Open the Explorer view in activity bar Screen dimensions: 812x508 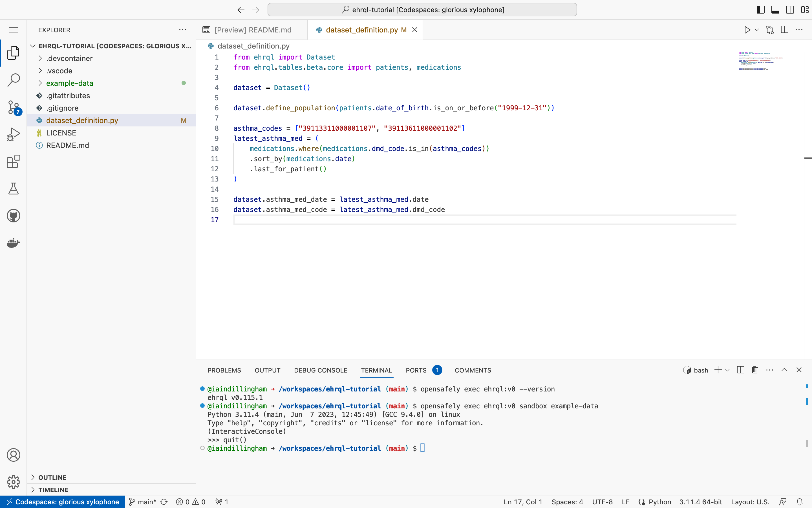[x=14, y=53]
